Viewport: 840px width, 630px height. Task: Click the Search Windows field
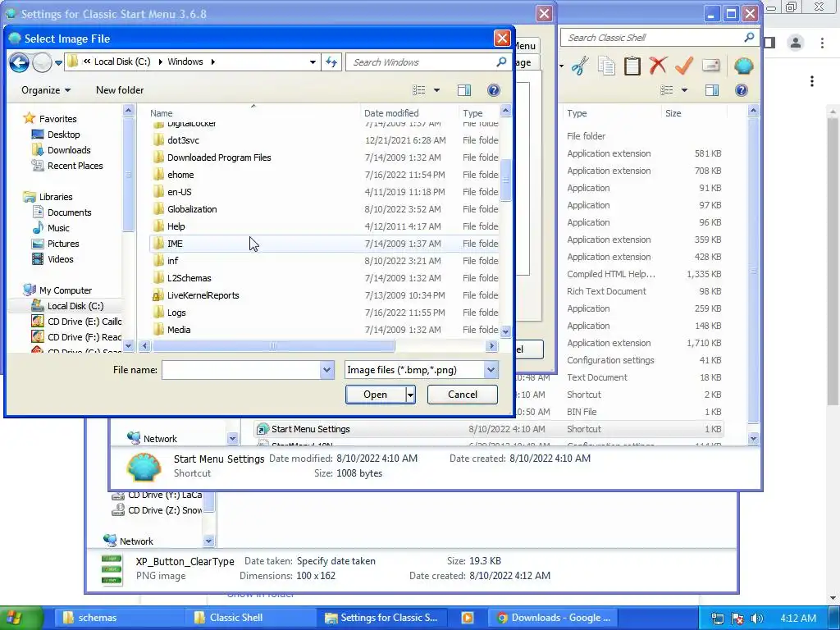click(427, 62)
